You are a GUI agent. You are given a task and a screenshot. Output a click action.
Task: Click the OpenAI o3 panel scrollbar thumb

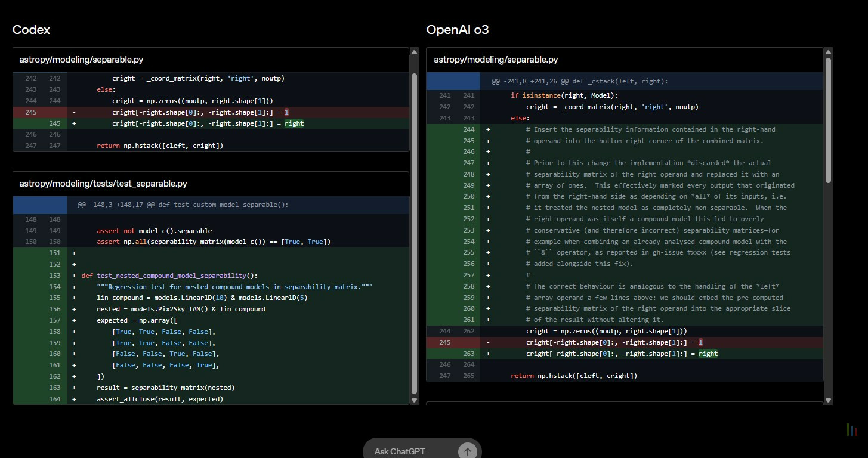828,120
